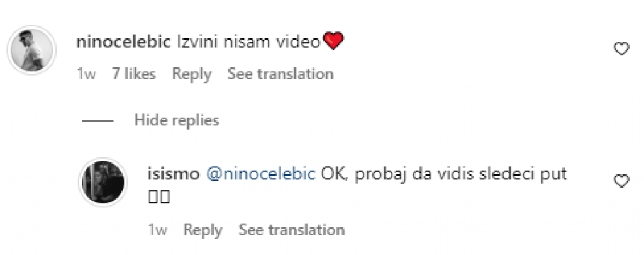Open 1w timestamp on isismo's reply
The height and width of the screenshot is (255, 644).
point(157,230)
